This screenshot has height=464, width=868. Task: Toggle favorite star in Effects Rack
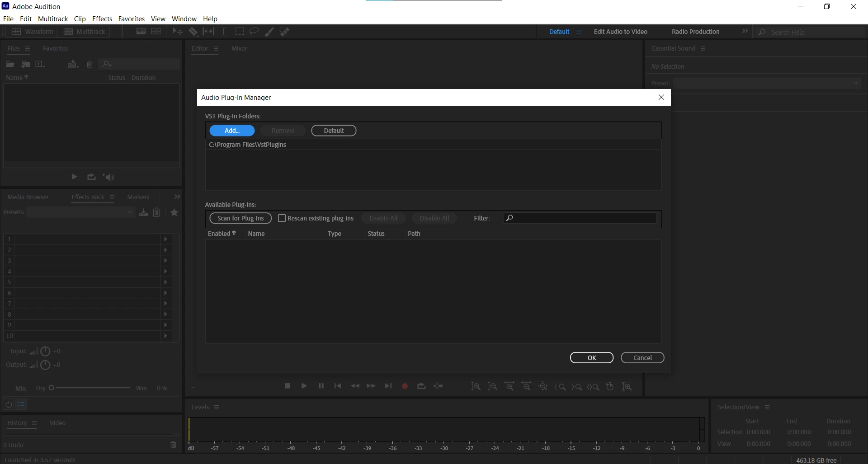point(174,212)
